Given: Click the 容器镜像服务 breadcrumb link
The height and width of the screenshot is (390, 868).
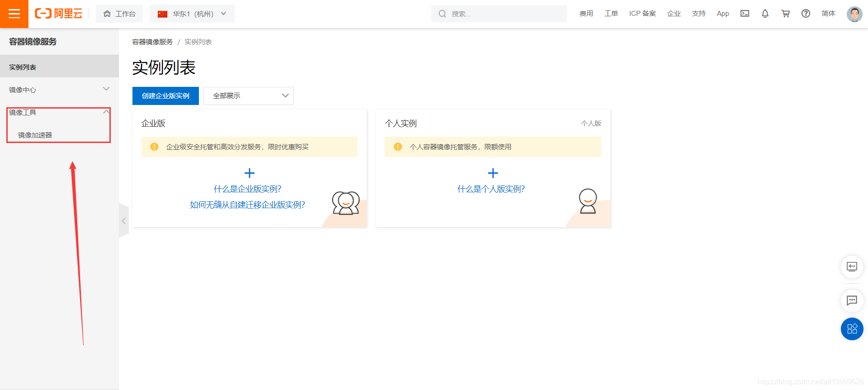Looking at the screenshot, I should [x=152, y=42].
